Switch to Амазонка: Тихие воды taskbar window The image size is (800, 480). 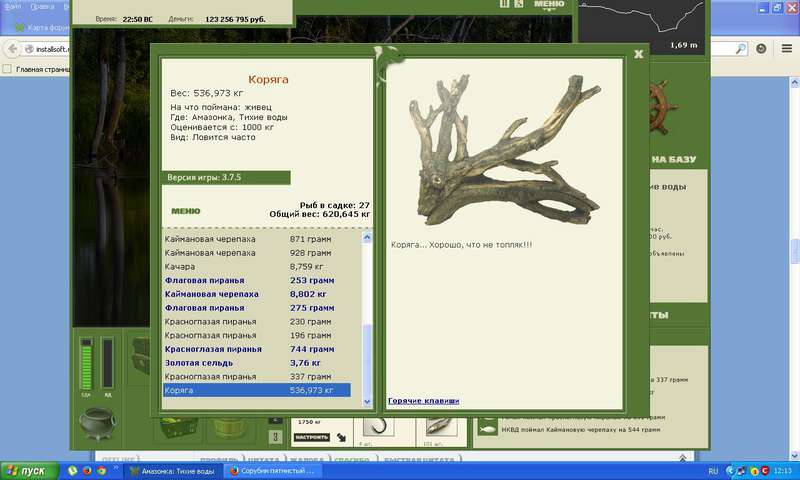coord(172,471)
